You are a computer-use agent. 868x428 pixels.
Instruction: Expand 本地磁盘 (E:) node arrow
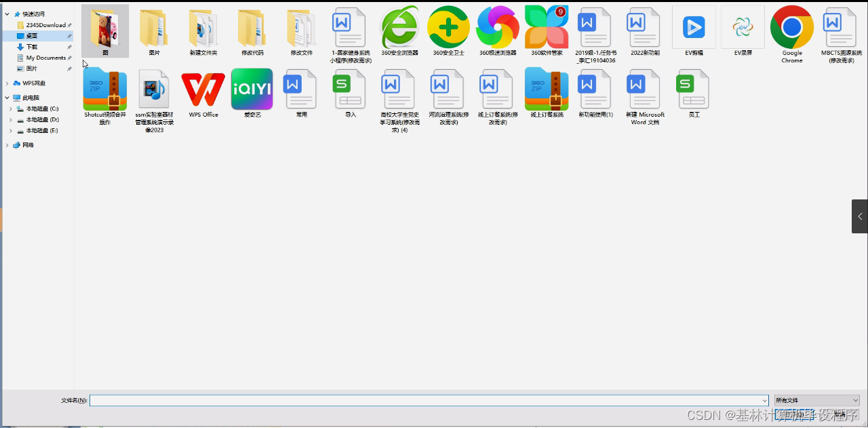pyautogui.click(x=12, y=130)
